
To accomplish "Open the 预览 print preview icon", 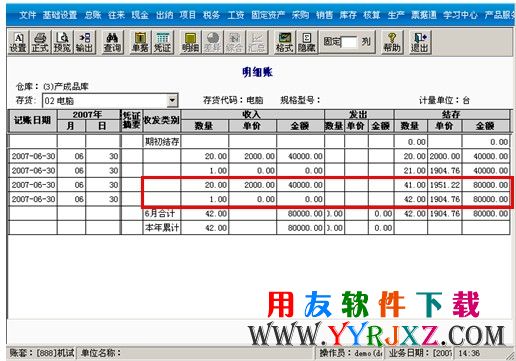I will [x=62, y=42].
